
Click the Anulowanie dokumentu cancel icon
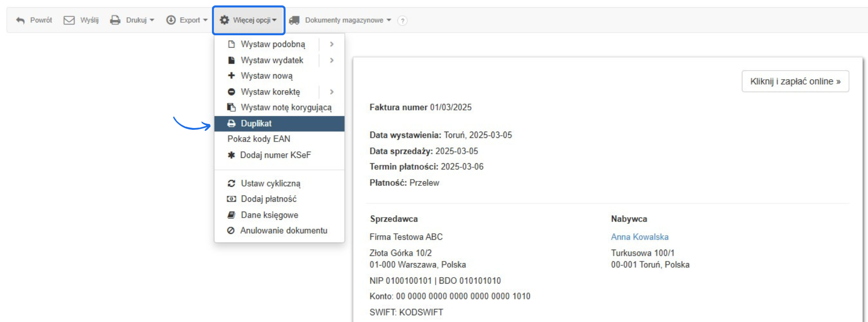231,230
